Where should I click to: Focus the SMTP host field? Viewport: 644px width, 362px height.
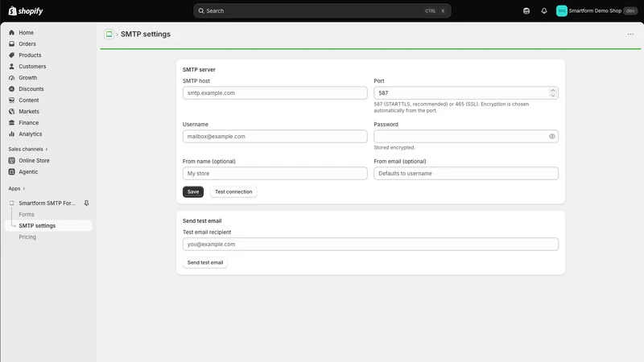275,93
